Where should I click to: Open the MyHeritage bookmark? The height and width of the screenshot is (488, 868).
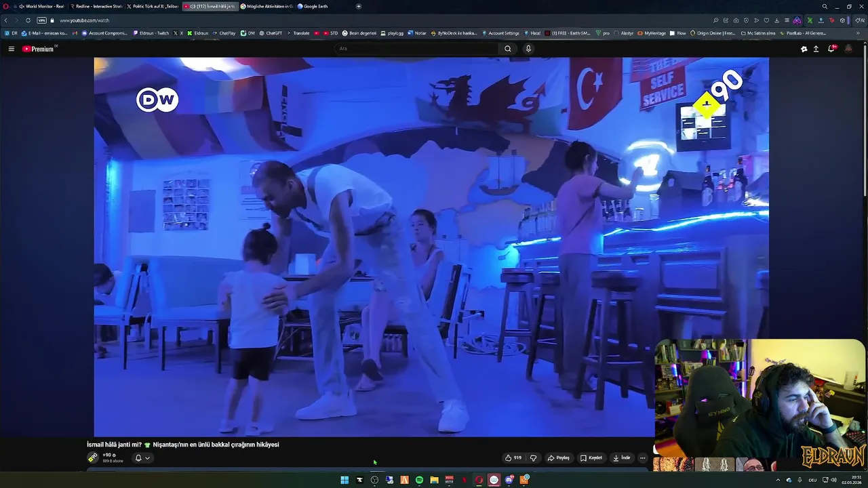click(x=652, y=33)
